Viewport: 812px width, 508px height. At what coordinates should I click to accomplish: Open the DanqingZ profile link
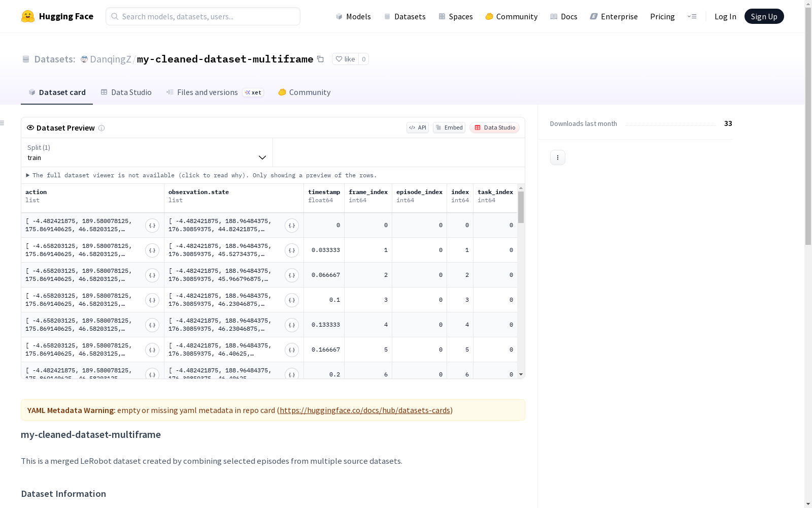click(111, 59)
